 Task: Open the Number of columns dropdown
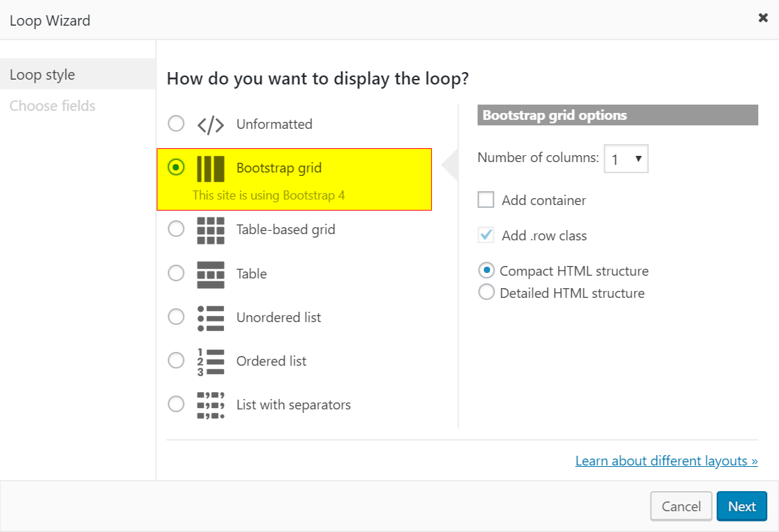(626, 159)
